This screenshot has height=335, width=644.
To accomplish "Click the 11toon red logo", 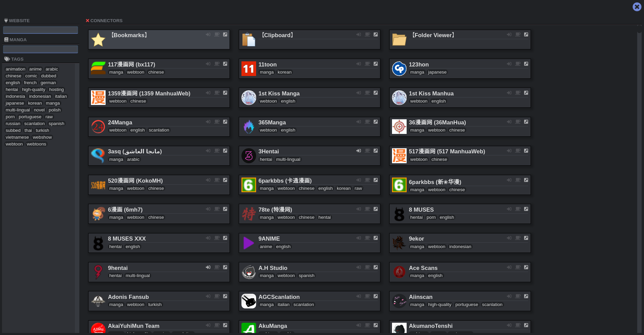I will point(249,68).
